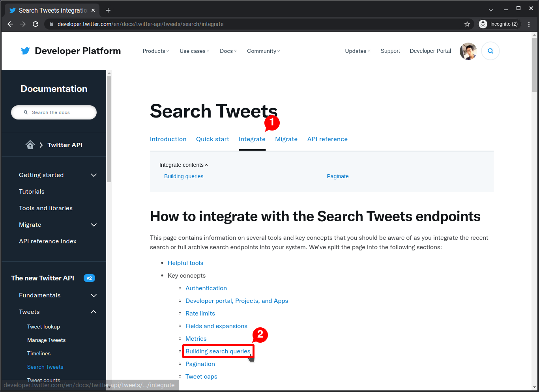Open the Developer Portal link
This screenshot has height=392, width=539.
430,51
